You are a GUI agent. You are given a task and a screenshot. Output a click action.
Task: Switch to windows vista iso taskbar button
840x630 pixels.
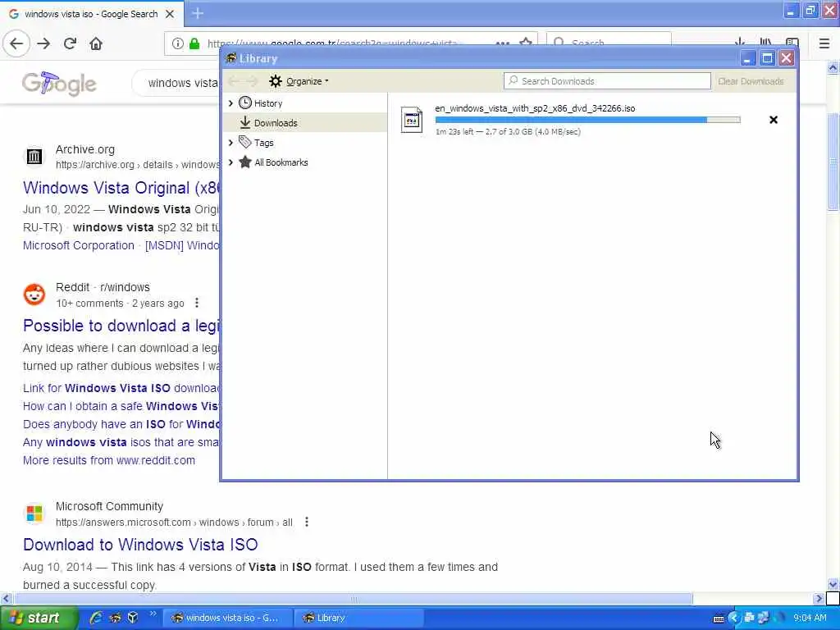228,618
